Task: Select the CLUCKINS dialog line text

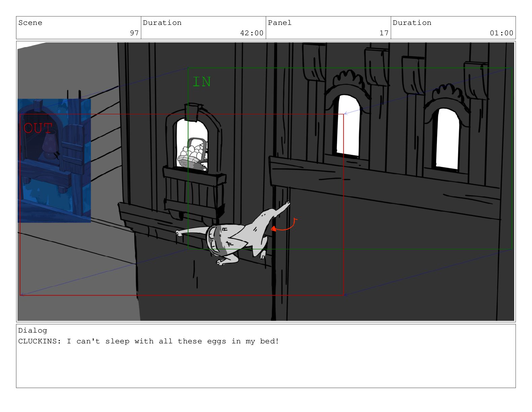Action: pyautogui.click(x=149, y=341)
